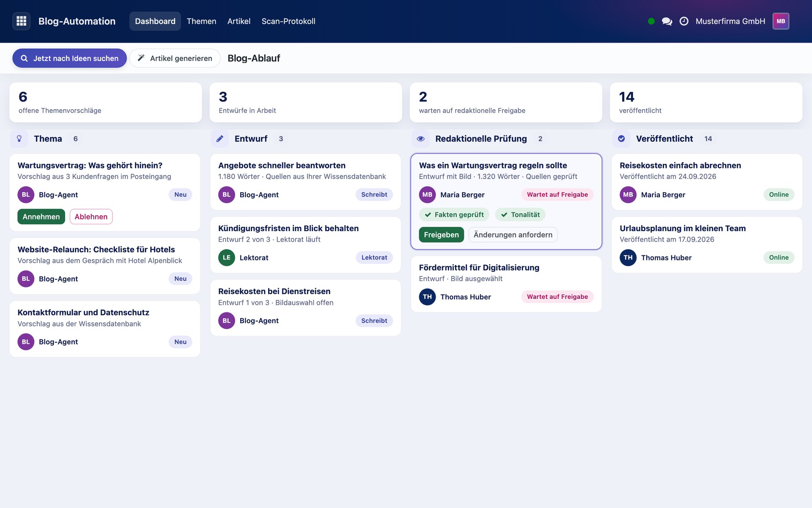Screen dimensions: 812x508
Task: Toggle the Fakten geprüft check chip
Action: tap(454, 215)
